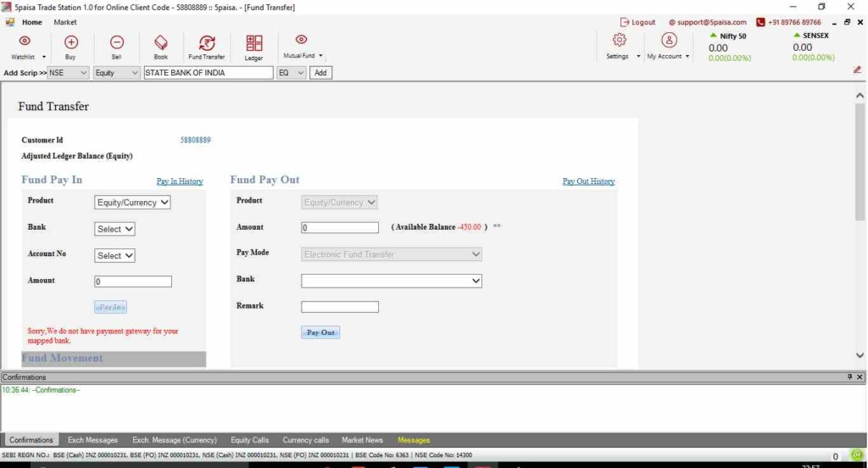Click the Sell minus icon
This screenshot has width=868, height=468.
click(117, 42)
